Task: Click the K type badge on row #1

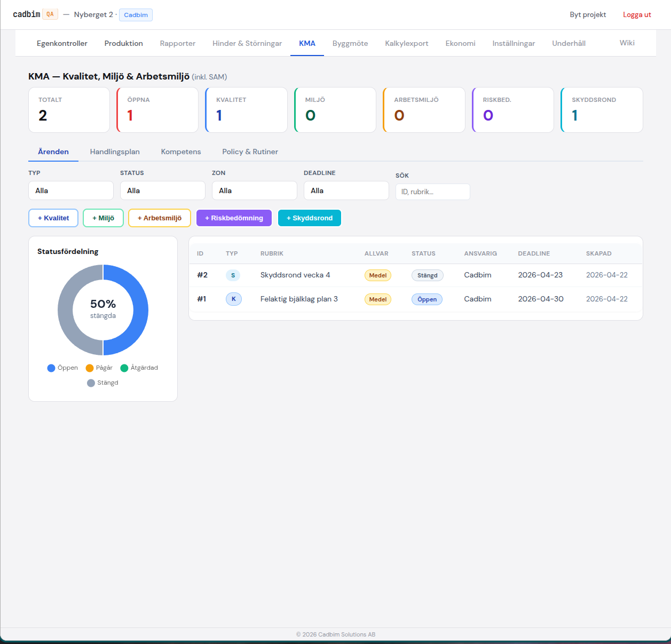Action: [233, 299]
